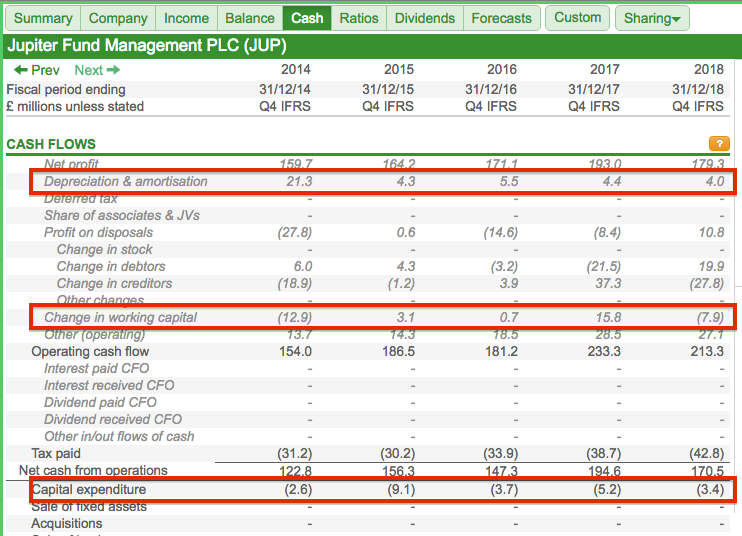This screenshot has width=742, height=536.
Task: Click the Change in creditors row label
Action: (x=114, y=284)
